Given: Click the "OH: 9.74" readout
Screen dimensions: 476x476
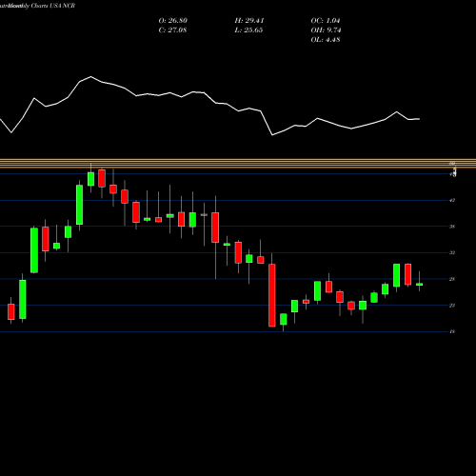Looking at the screenshot, I should (x=326, y=30).
